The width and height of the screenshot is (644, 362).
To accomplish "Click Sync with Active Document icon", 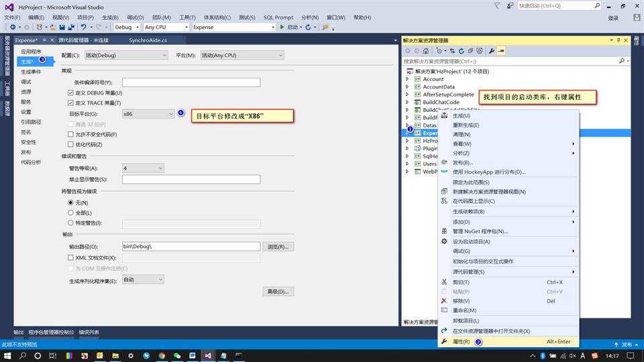I will (452, 51).
